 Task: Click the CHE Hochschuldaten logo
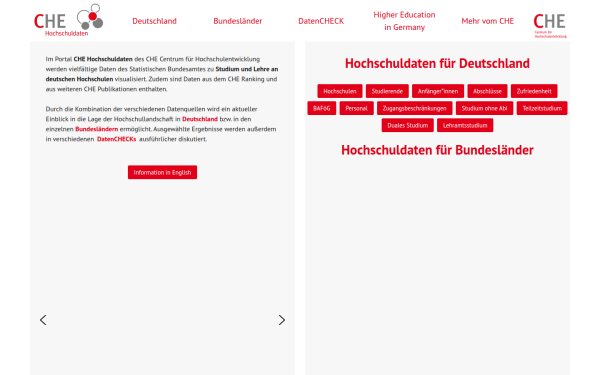click(68, 20)
